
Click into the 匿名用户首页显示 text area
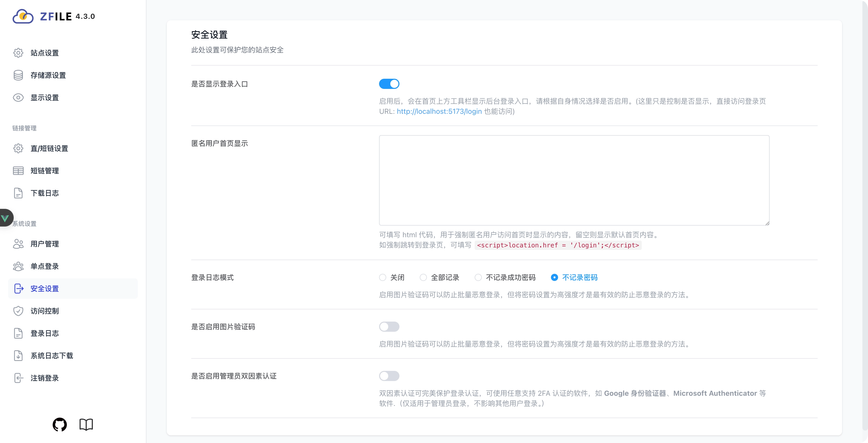pos(574,180)
